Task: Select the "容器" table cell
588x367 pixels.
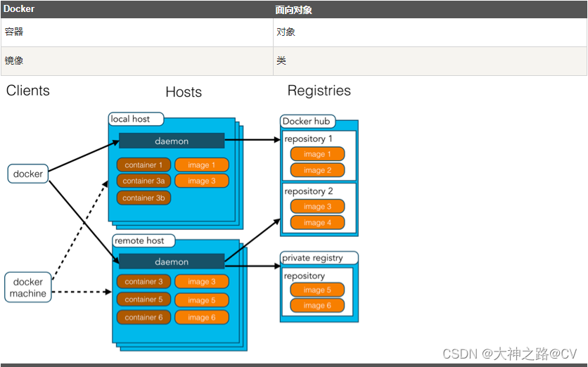Action: tap(137, 32)
